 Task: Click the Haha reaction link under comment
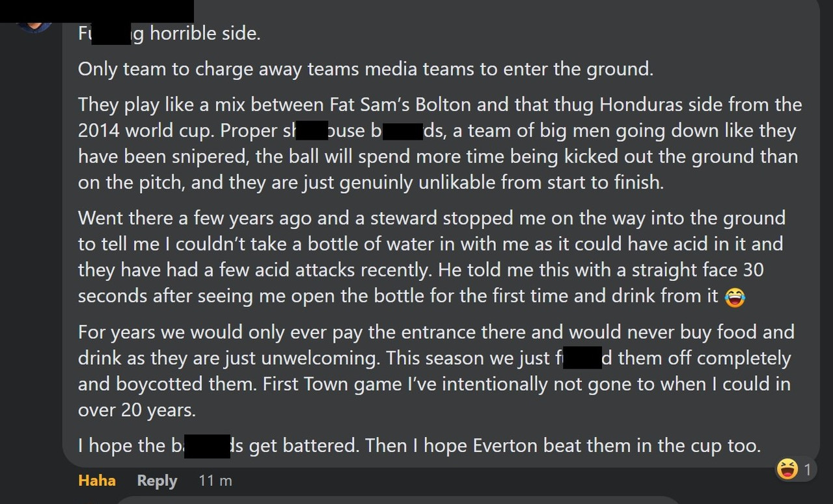pyautogui.click(x=97, y=481)
